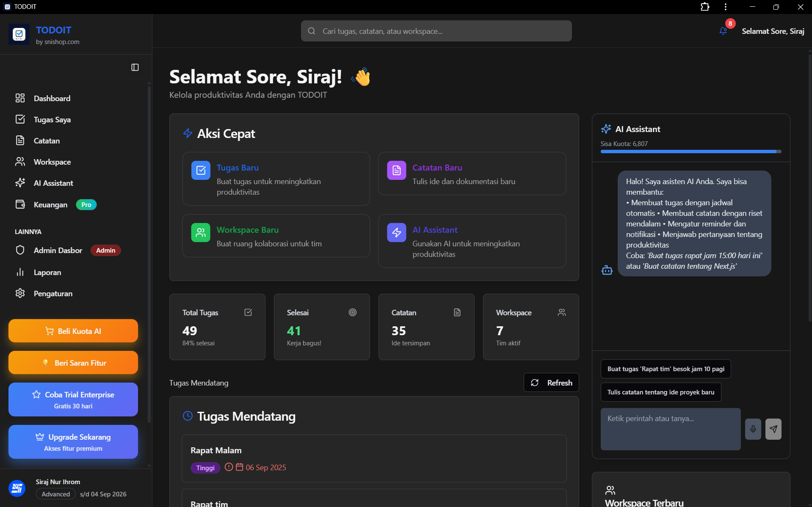The image size is (812, 507).
Task: Click the green Workspace Baru people icon
Action: [x=201, y=233]
